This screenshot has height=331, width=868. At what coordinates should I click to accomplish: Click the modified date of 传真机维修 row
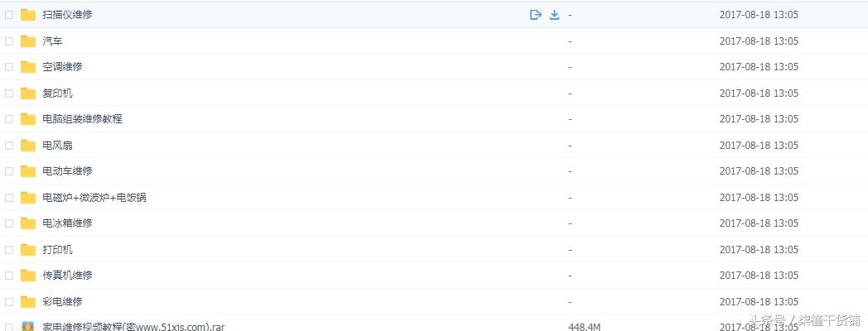coord(759,275)
